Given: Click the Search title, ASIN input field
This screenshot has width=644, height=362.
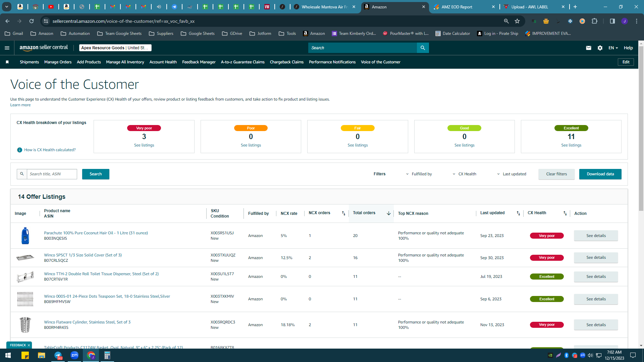Looking at the screenshot, I should (52, 174).
